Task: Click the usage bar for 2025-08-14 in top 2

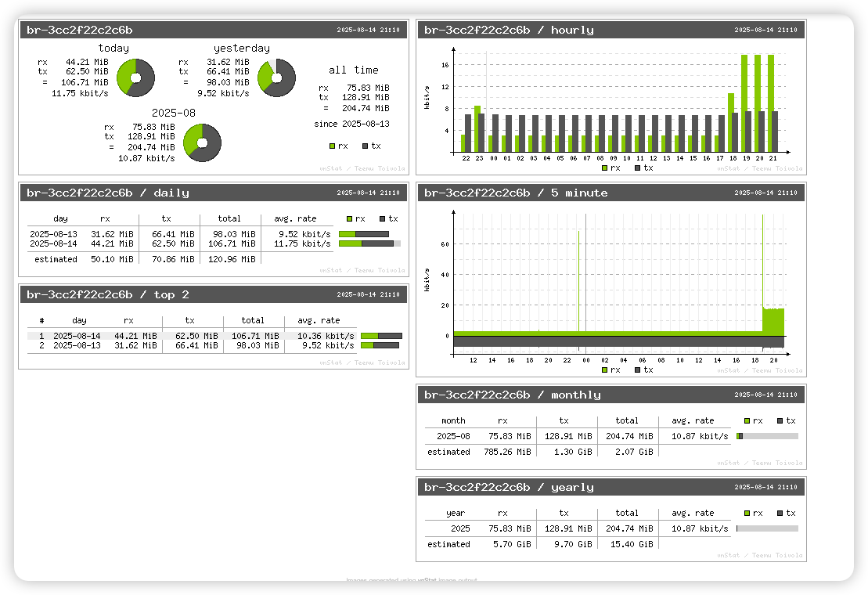Action: [x=381, y=336]
